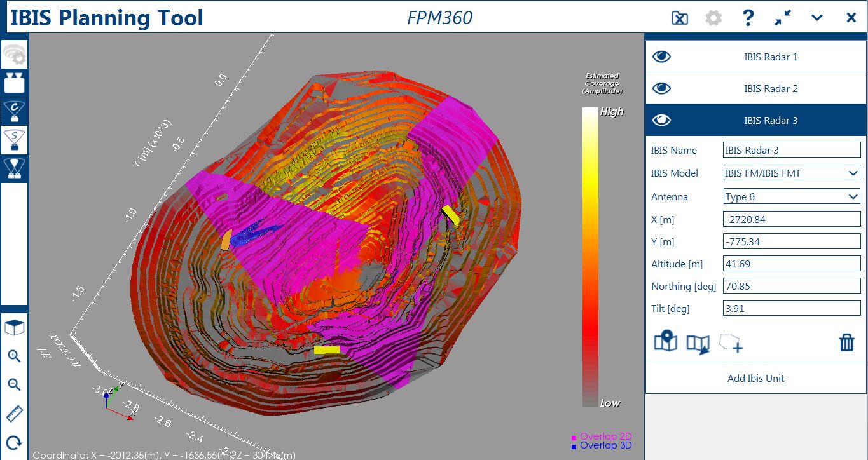Open the IBIS Model dropdown
This screenshot has width=868, height=460.
point(792,173)
